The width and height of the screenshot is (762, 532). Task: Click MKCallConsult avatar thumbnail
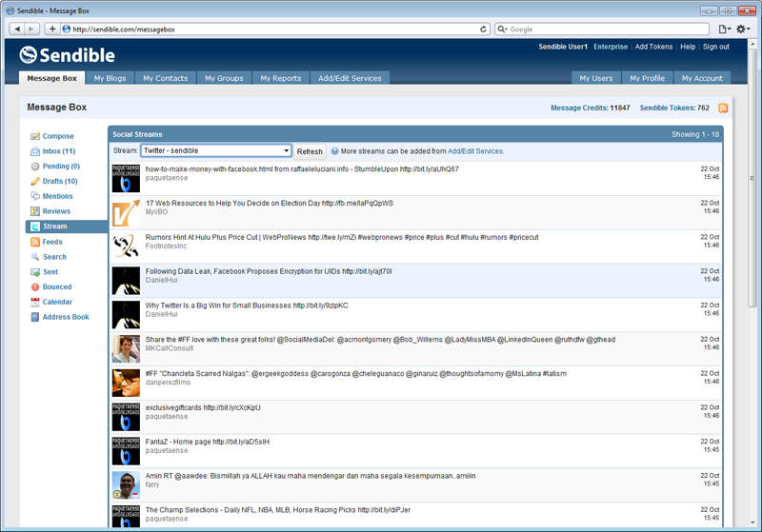(x=126, y=349)
